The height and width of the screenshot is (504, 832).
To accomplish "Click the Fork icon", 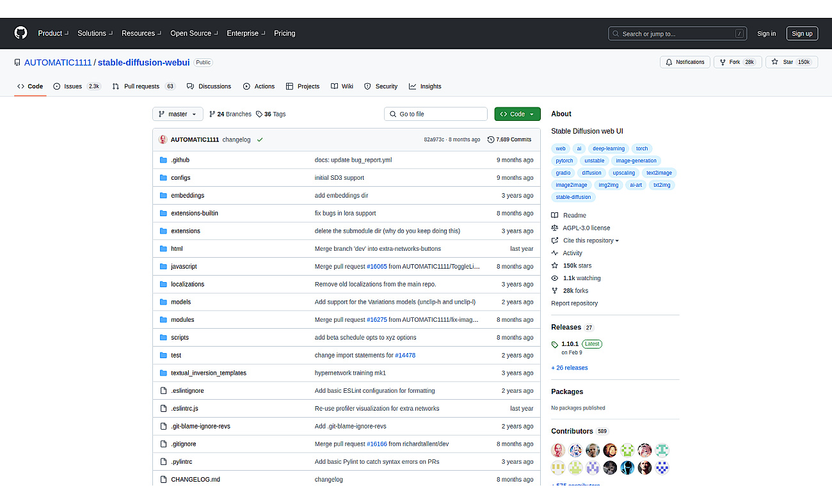I will pyautogui.click(x=723, y=62).
